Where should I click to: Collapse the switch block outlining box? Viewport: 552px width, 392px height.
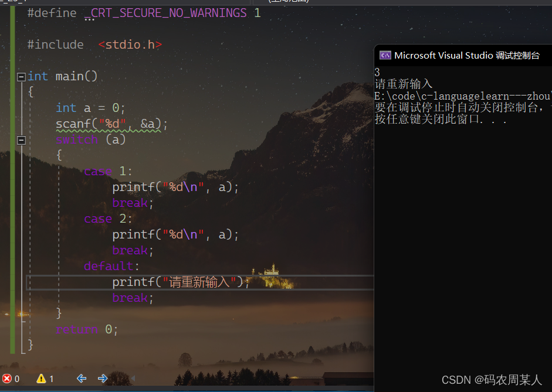[22, 140]
